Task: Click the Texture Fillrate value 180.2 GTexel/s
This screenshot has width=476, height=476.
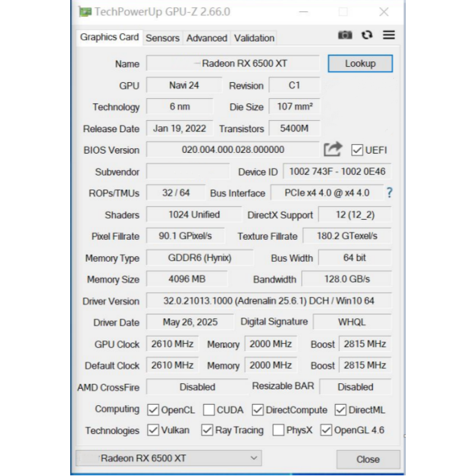Action: (347, 236)
